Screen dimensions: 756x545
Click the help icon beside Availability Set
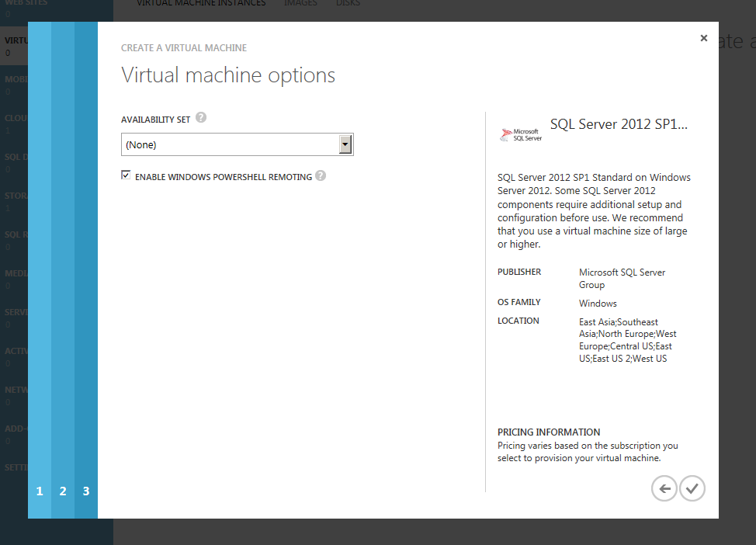coord(201,118)
